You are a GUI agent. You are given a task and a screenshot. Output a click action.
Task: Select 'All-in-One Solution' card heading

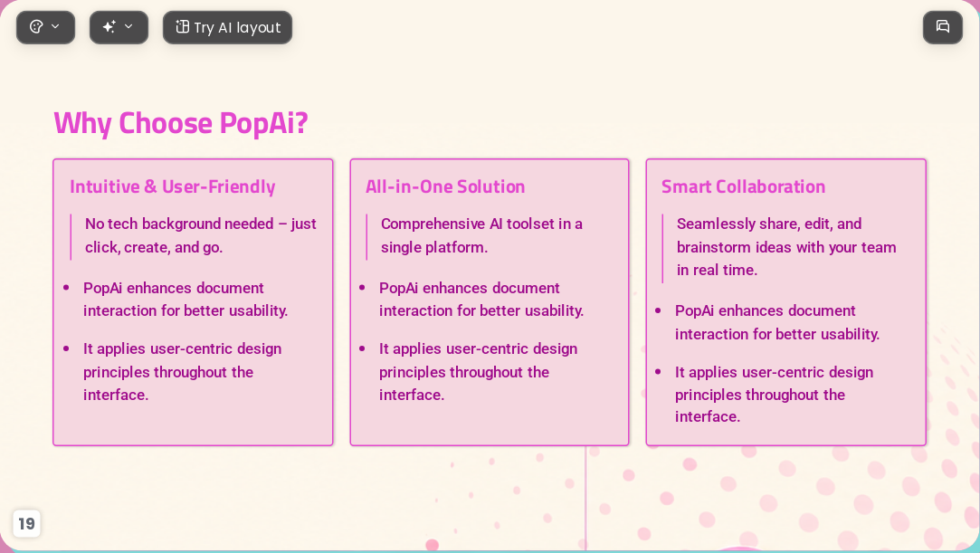click(x=445, y=186)
